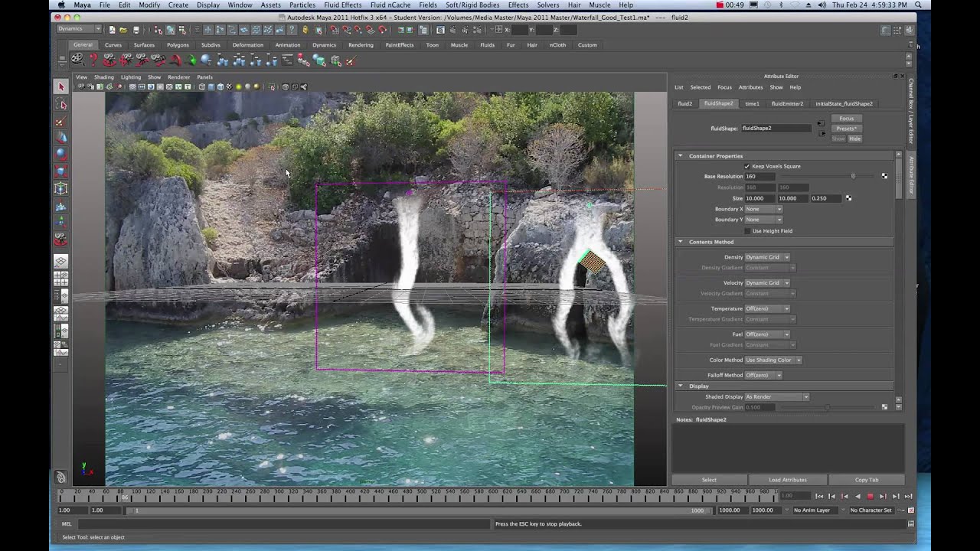This screenshot has height=551, width=980.
Task: Click the lock selection icon
Action: [x=305, y=30]
